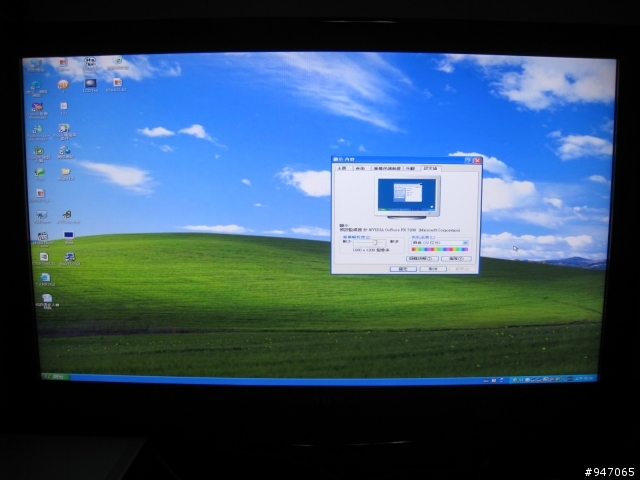Open Media Player Classic clapboard icon

43,238
